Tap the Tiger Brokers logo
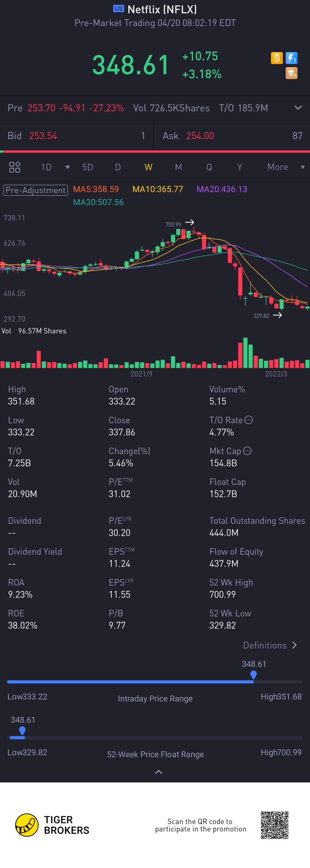The width and height of the screenshot is (310, 868). coord(52,825)
